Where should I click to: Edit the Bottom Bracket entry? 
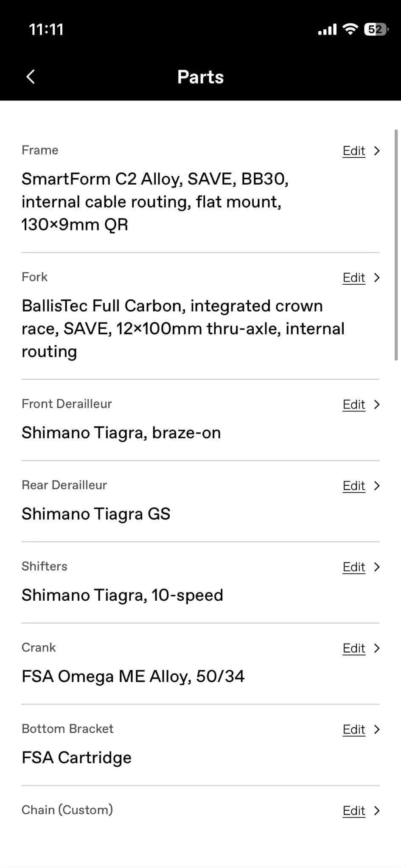coord(354,729)
